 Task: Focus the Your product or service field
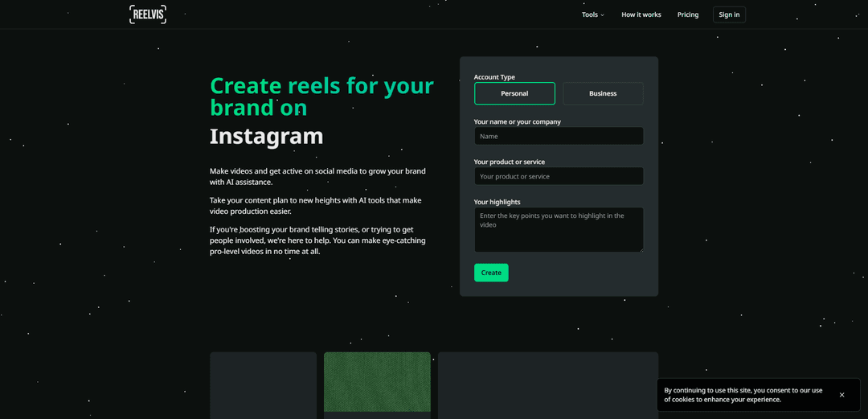pyautogui.click(x=559, y=176)
